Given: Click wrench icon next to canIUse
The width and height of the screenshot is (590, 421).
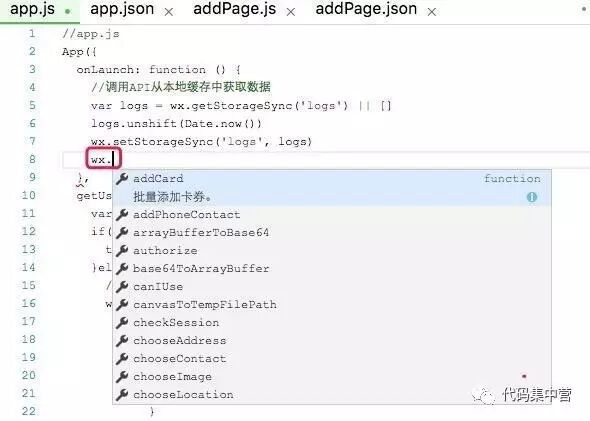Looking at the screenshot, I should point(122,287).
